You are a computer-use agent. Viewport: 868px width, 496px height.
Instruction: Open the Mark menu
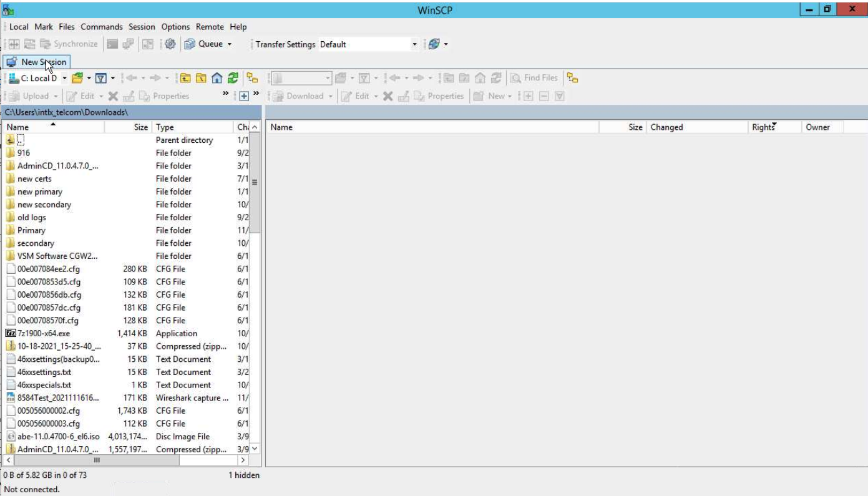(x=44, y=27)
